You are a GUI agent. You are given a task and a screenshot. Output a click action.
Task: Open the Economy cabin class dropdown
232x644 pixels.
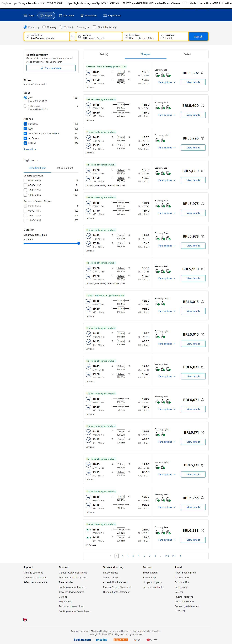coord(83,27)
